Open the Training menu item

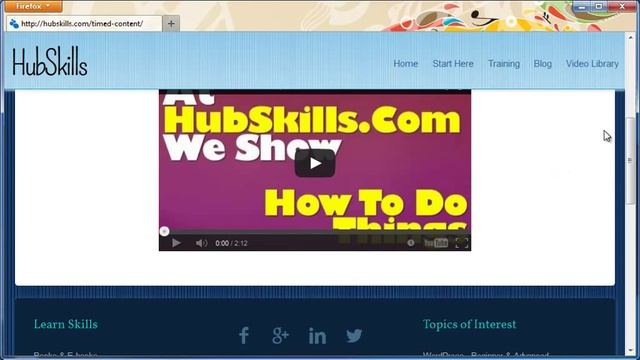tap(504, 64)
